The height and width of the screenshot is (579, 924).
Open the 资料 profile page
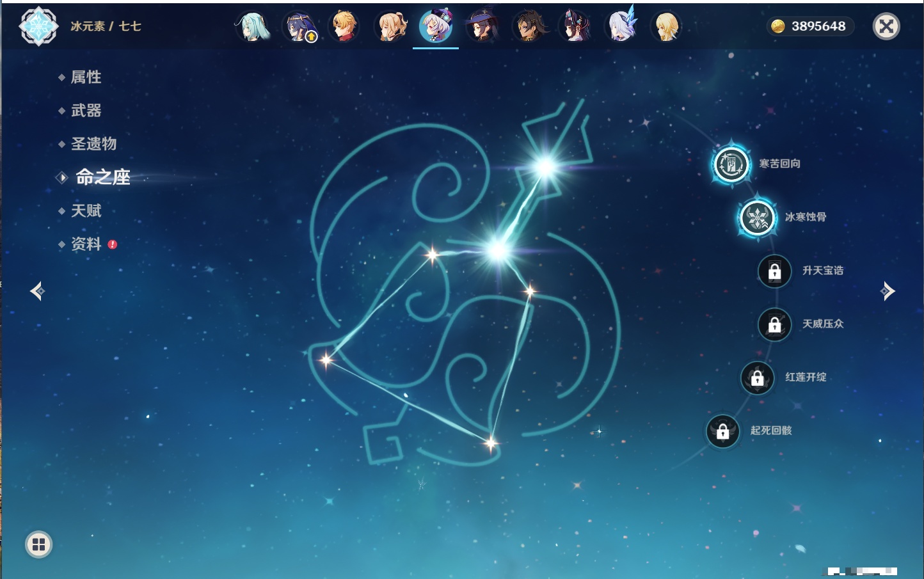point(86,244)
